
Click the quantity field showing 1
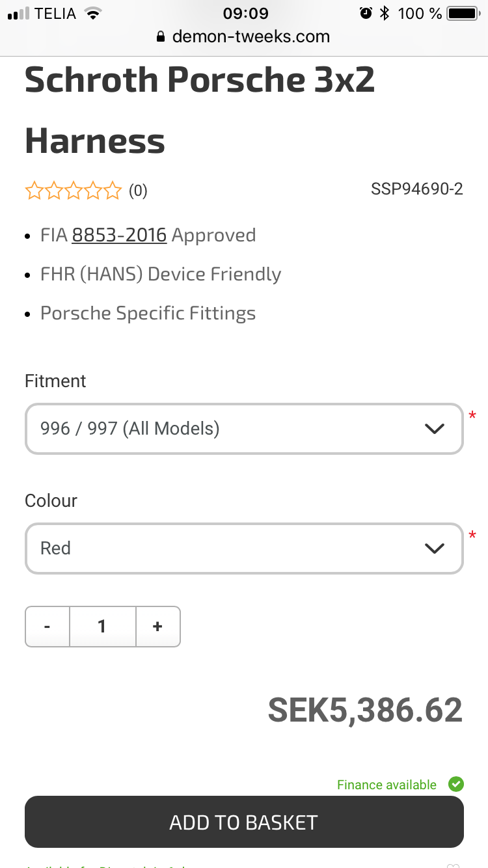(x=103, y=627)
